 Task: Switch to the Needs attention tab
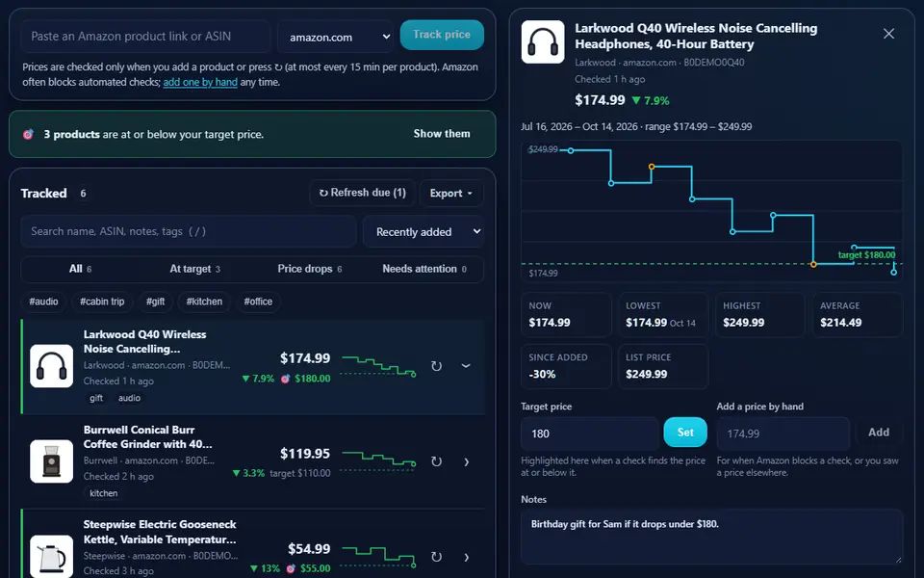424,269
